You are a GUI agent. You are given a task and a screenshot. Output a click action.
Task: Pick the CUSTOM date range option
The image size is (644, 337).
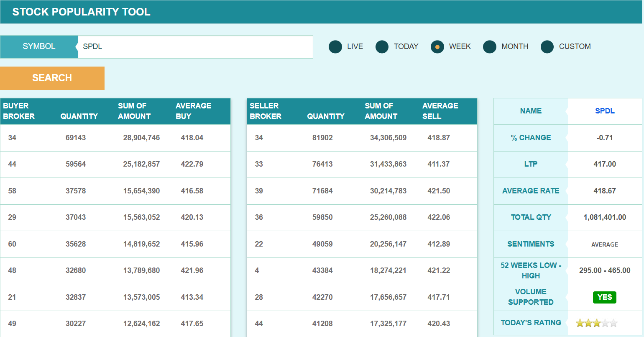pyautogui.click(x=547, y=47)
